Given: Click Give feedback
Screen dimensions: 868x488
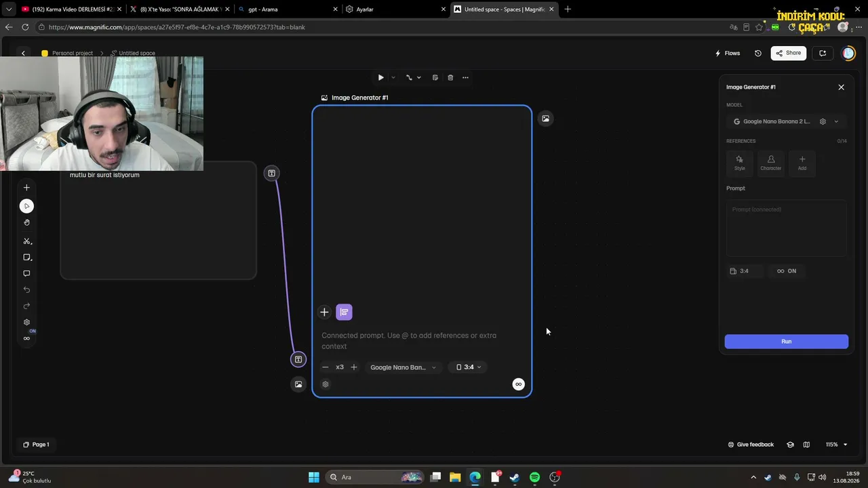Looking at the screenshot, I should (x=751, y=445).
